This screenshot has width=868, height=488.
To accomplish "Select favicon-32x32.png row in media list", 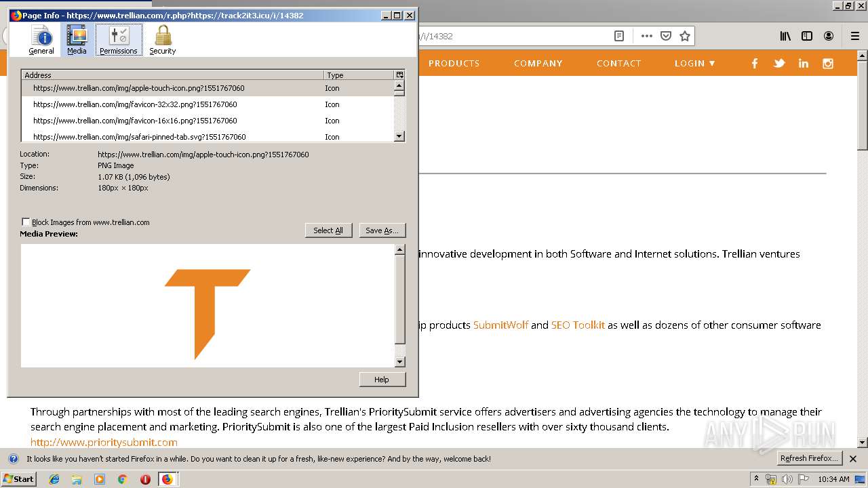I will click(x=207, y=104).
